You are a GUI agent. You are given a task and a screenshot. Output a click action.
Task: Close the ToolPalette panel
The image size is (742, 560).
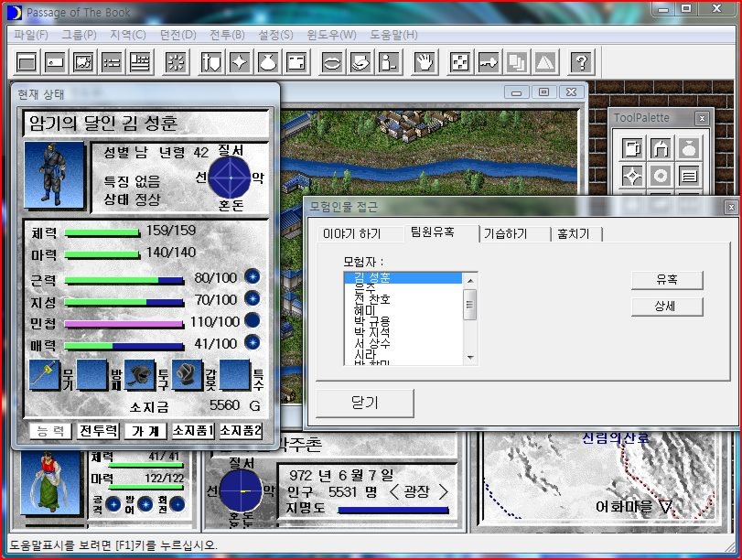tap(702, 118)
